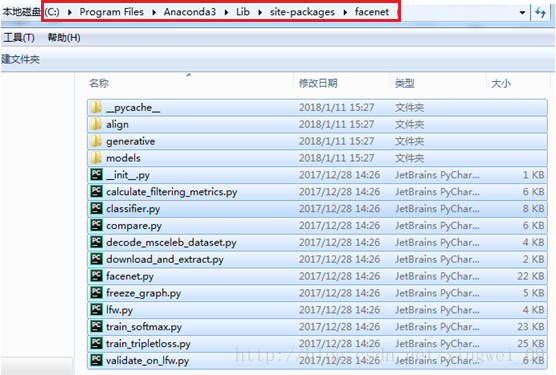The image size is (556, 375).
Task: Go to (C:) drive in breadcrumb
Action: [x=52, y=12]
